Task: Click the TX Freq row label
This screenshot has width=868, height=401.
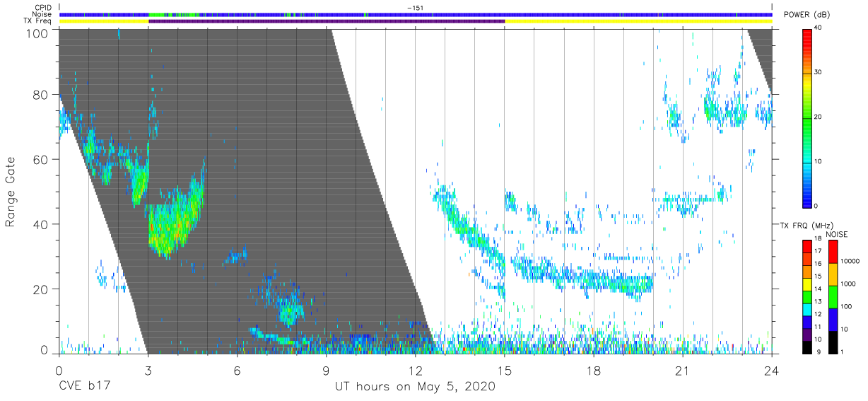Action: [x=38, y=21]
